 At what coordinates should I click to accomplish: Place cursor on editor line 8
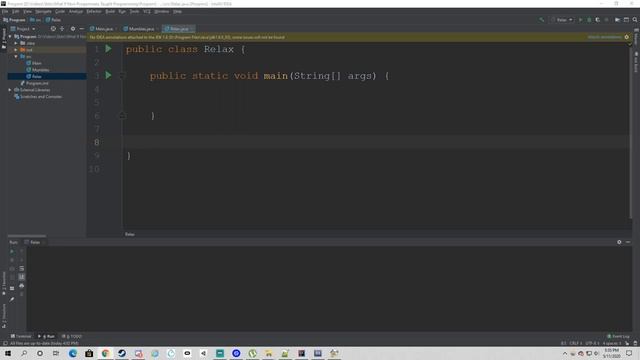pyautogui.click(x=376, y=142)
